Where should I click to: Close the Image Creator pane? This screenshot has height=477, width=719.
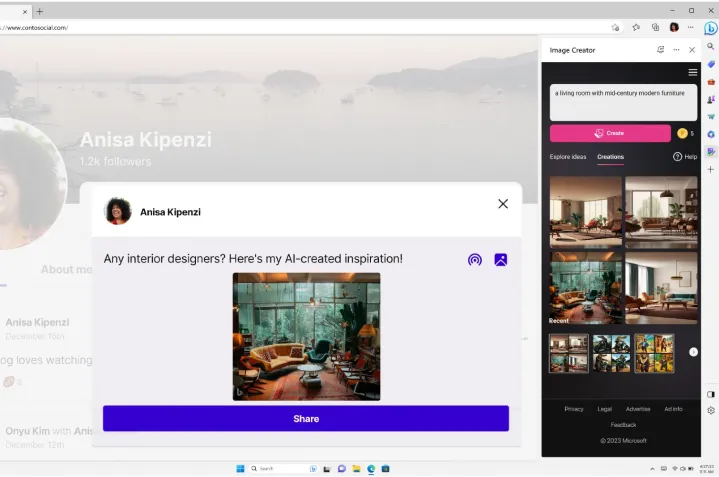click(x=692, y=50)
